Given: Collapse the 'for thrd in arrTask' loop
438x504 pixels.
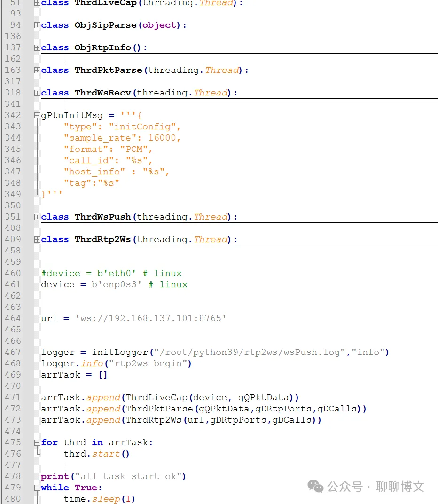Looking at the screenshot, I should tap(37, 442).
